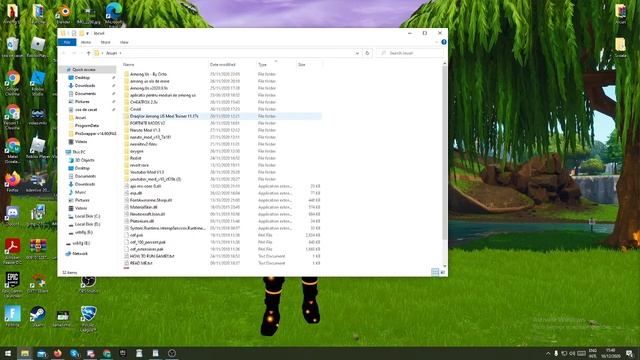Open Google Chrome desktop shortcut
640x360 pixels.
pos(13,83)
